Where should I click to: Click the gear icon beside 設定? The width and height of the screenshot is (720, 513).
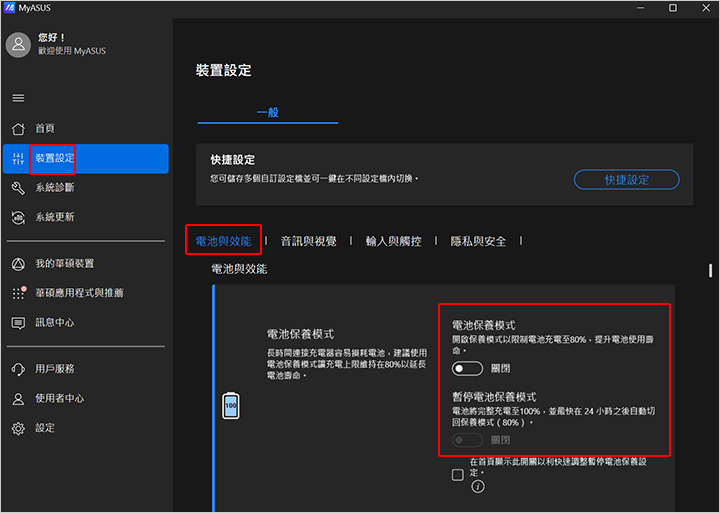pos(18,428)
